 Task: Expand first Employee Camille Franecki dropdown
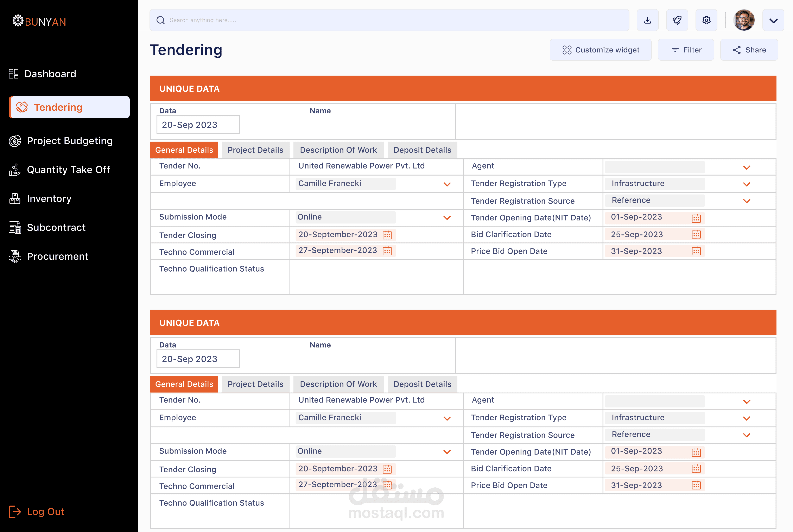(447, 184)
